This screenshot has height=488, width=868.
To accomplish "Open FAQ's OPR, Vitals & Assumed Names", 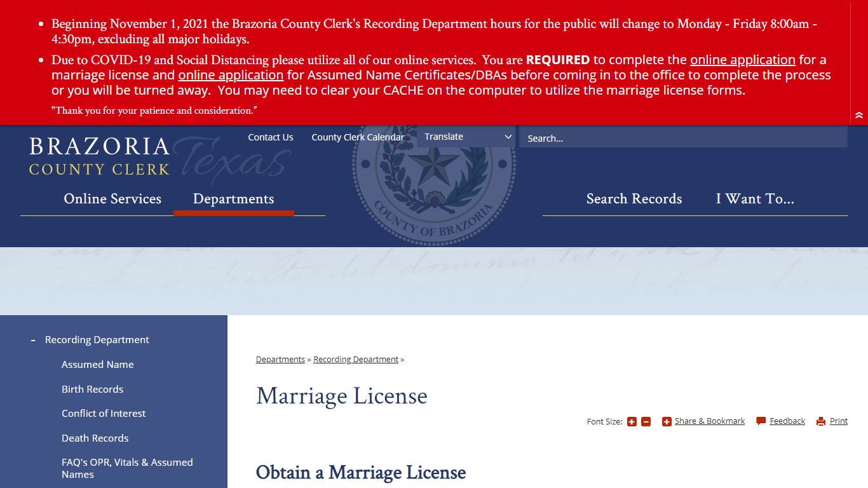I will click(127, 468).
